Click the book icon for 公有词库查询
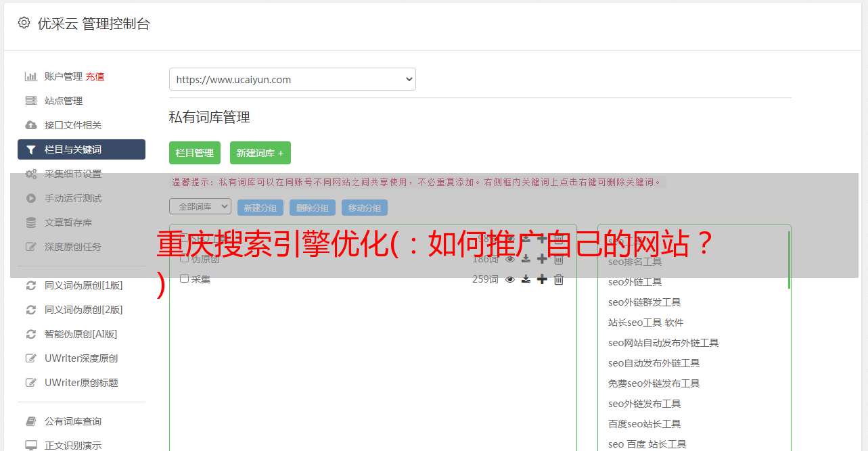This screenshot has width=868, height=451. (x=31, y=421)
